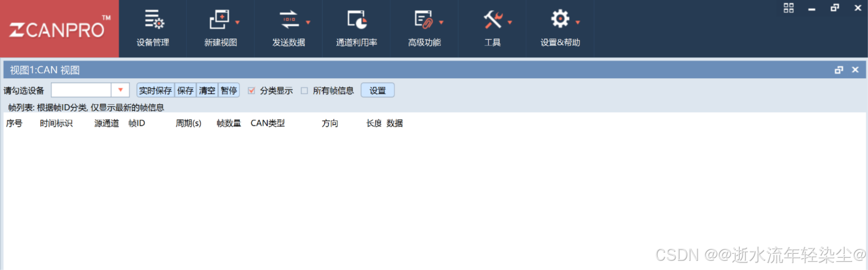Uncheck the 分类显示 checkbox
Screen dimensions: 868x270
pos(251,91)
